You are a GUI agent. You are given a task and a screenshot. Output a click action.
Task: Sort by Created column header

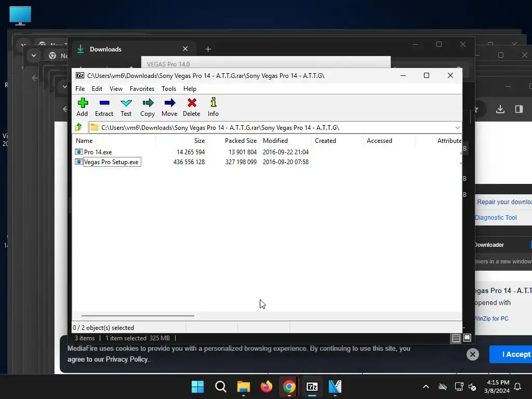[338, 140]
